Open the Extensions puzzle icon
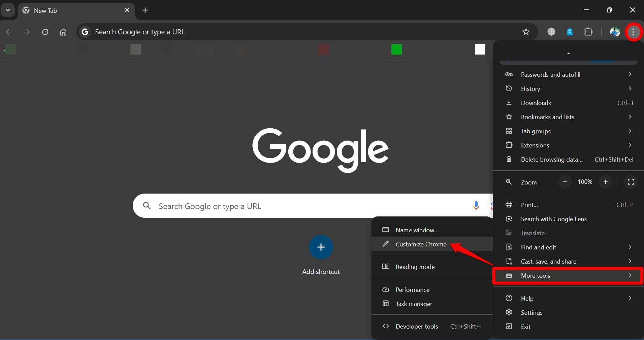 coord(589,32)
